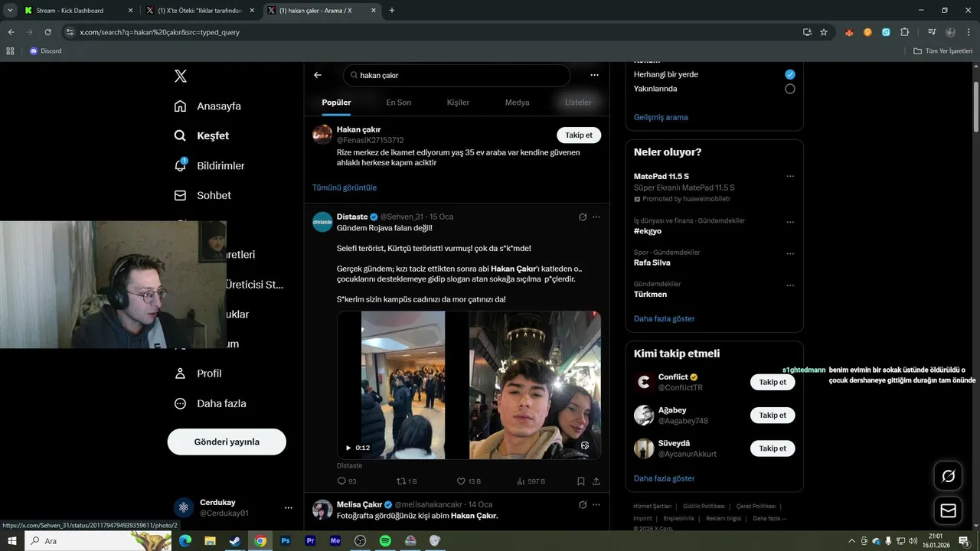Click page vertical scrollbar
Viewport: 980px width, 551px height.
976,106
